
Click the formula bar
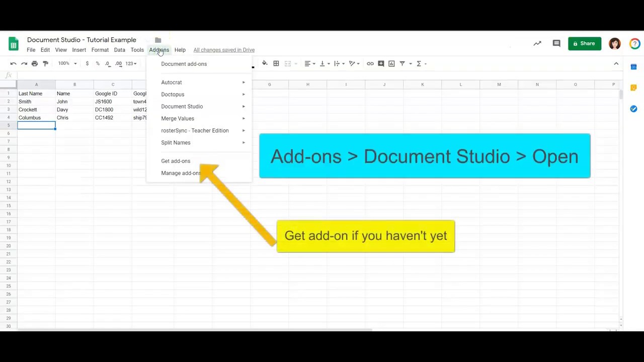pyautogui.click(x=317, y=75)
